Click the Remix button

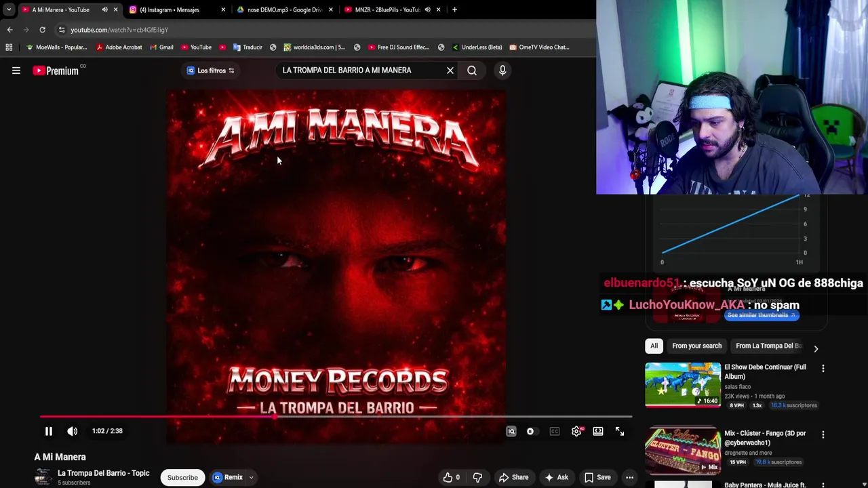(x=227, y=477)
